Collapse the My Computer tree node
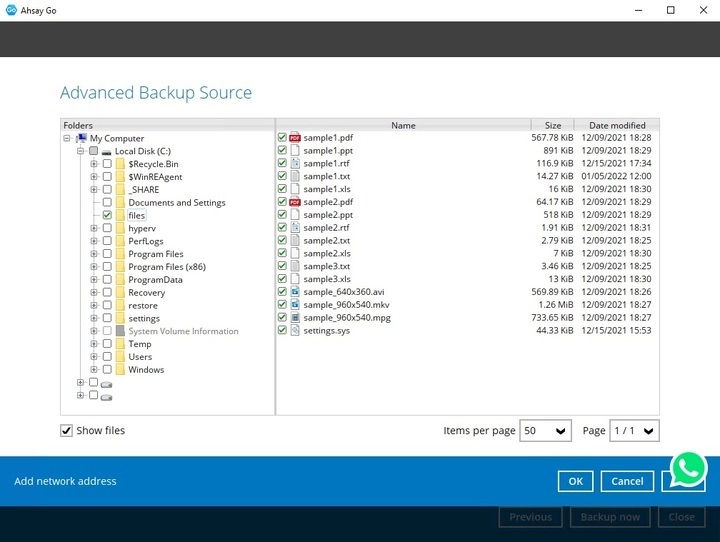Image resolution: width=720 pixels, height=542 pixels. tap(67, 138)
